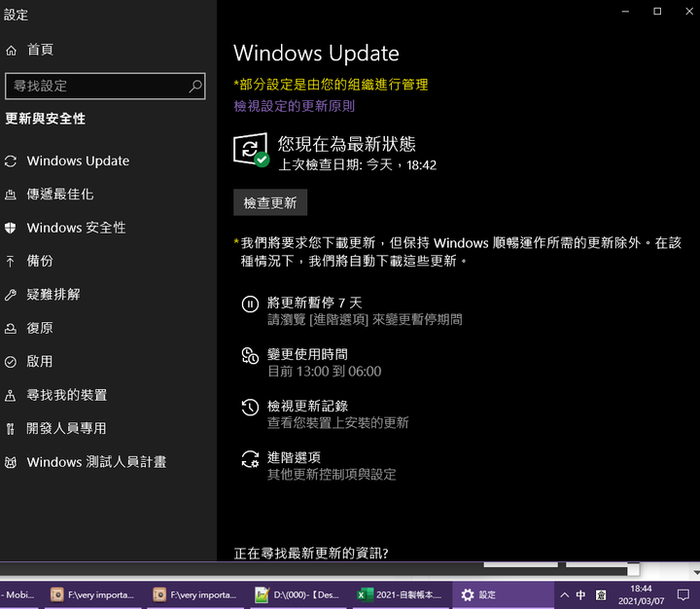Click the update status icon with green checkmark
700x609 pixels.
(252, 150)
